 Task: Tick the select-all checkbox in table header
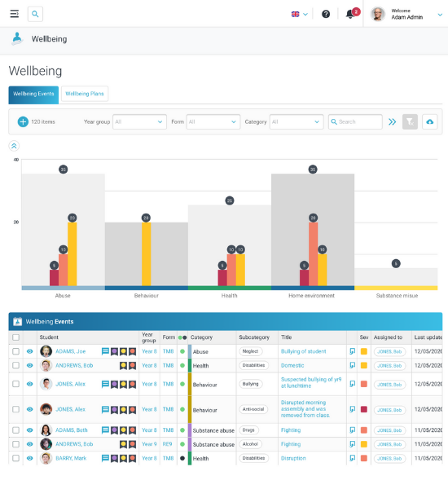point(16,337)
